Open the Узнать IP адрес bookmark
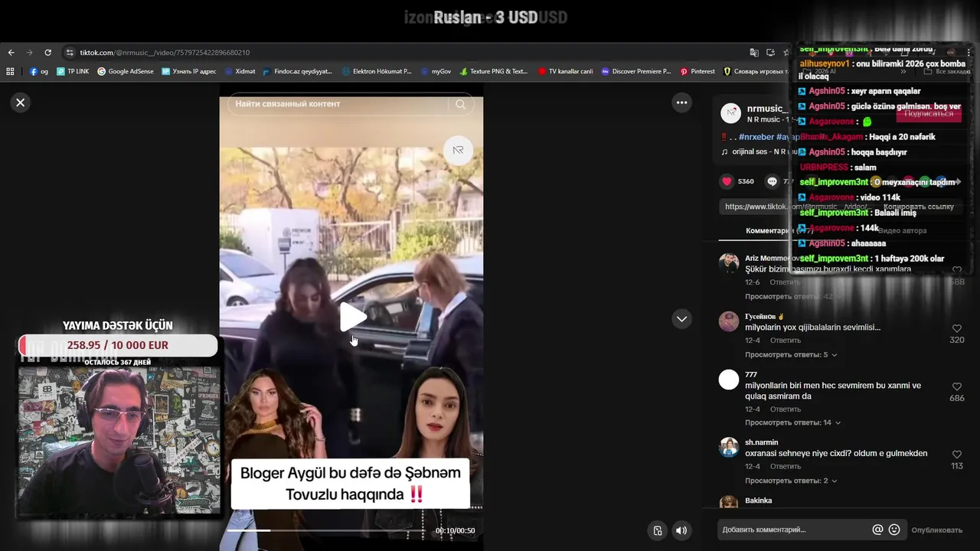This screenshot has width=980, height=551. pos(189,71)
